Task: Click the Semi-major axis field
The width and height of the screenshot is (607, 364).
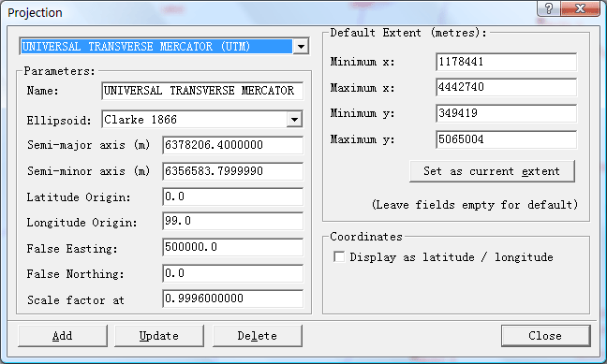Action: point(232,145)
